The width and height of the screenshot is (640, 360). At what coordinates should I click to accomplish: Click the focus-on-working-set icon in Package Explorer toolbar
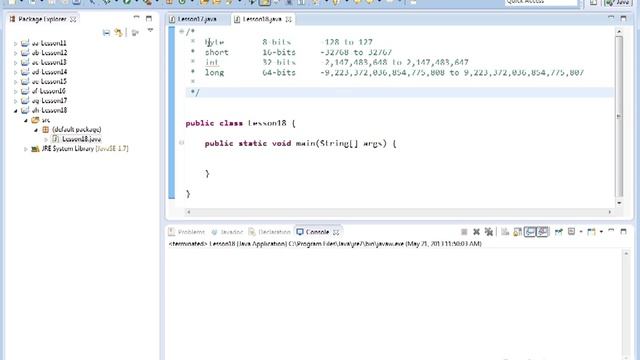click(135, 33)
